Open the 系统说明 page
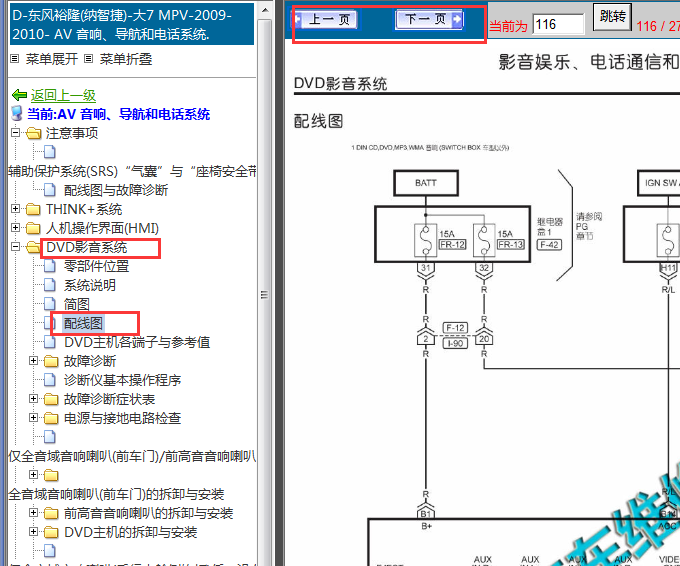Viewport: 680px width, 566px height. pyautogui.click(x=90, y=285)
